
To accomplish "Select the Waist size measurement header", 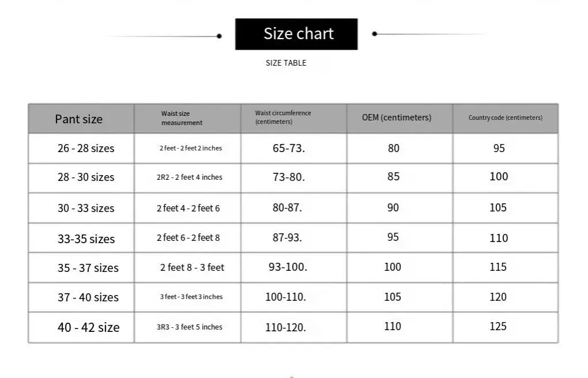I will pyautogui.click(x=182, y=118).
